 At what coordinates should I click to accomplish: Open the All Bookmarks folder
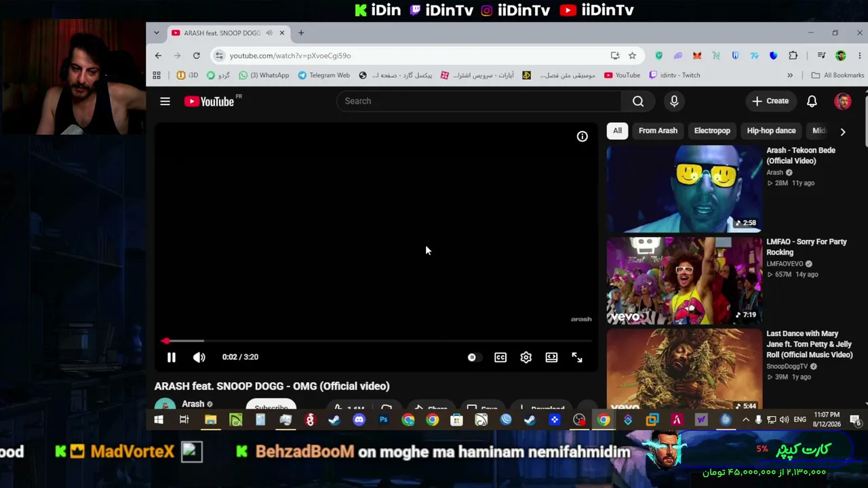(837, 75)
